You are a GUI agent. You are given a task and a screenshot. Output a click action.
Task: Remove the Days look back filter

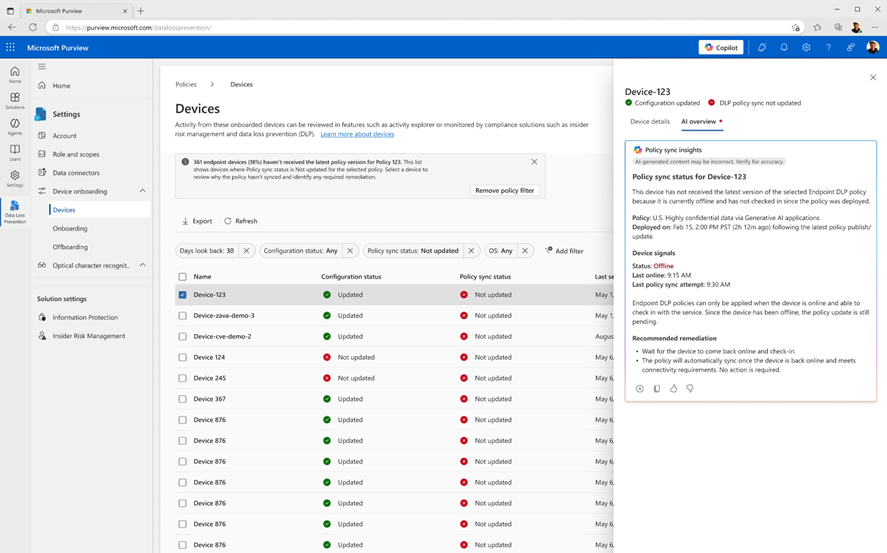click(246, 250)
